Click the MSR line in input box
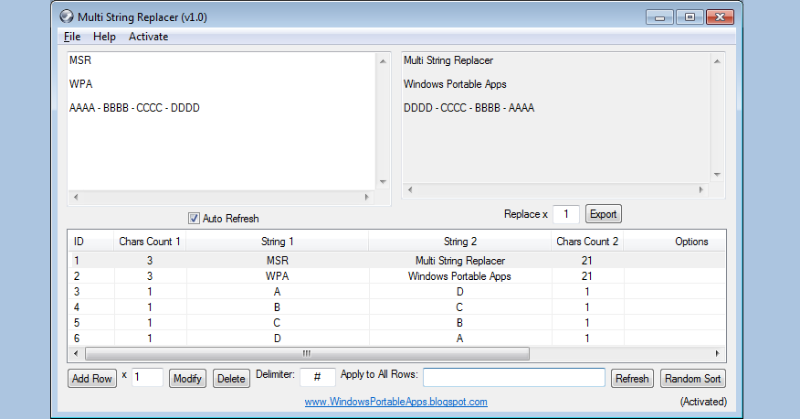800x419 pixels. 80,60
